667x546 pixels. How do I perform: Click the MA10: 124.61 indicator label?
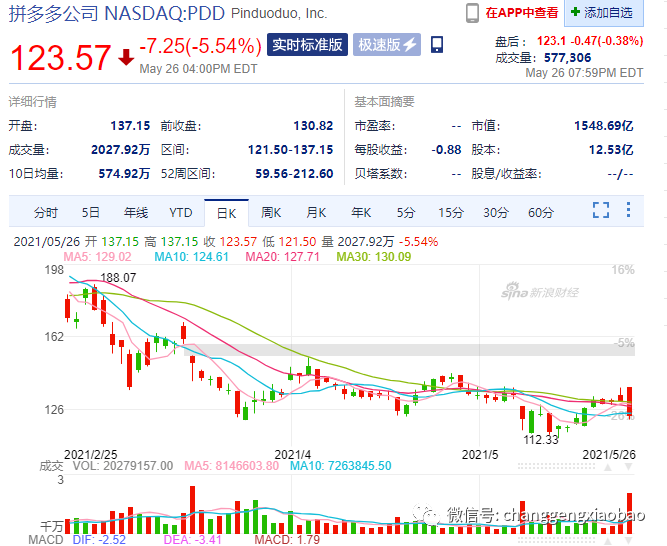click(191, 257)
